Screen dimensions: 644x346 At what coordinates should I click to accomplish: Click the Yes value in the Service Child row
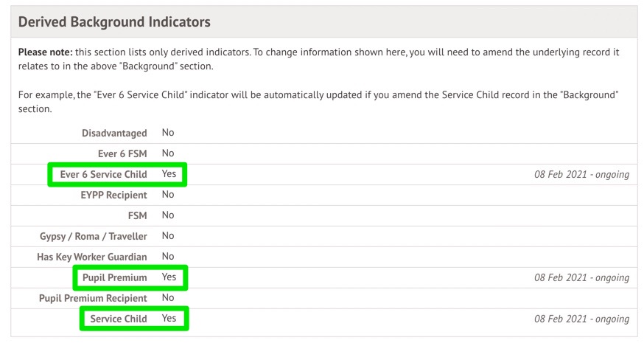click(x=169, y=319)
